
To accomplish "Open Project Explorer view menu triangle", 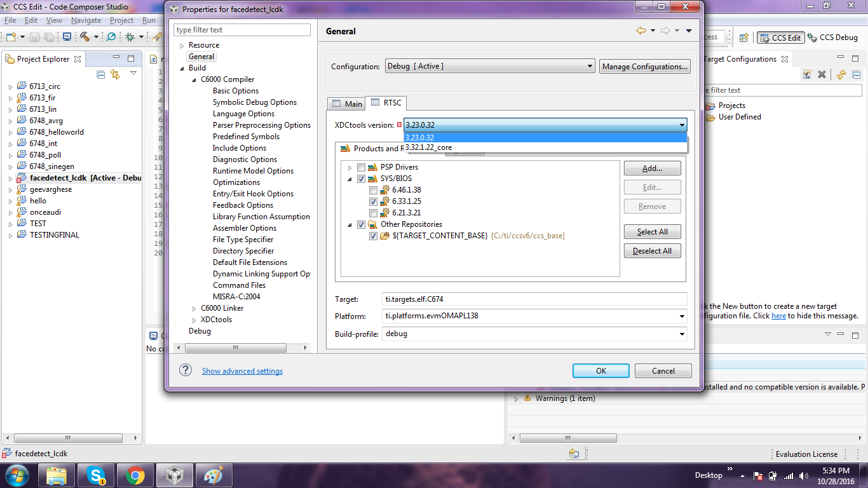I will 133,74.
